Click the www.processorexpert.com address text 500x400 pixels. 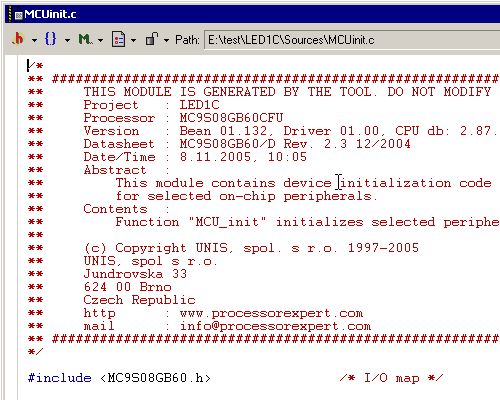[x=271, y=314]
